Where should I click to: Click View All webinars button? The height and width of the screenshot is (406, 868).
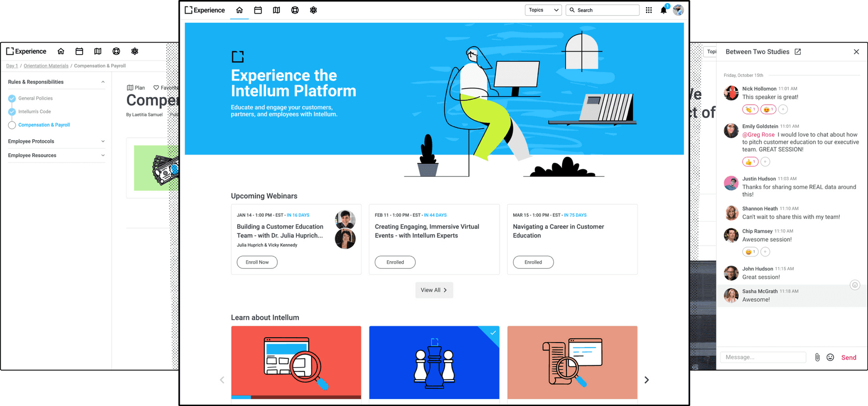pyautogui.click(x=434, y=290)
